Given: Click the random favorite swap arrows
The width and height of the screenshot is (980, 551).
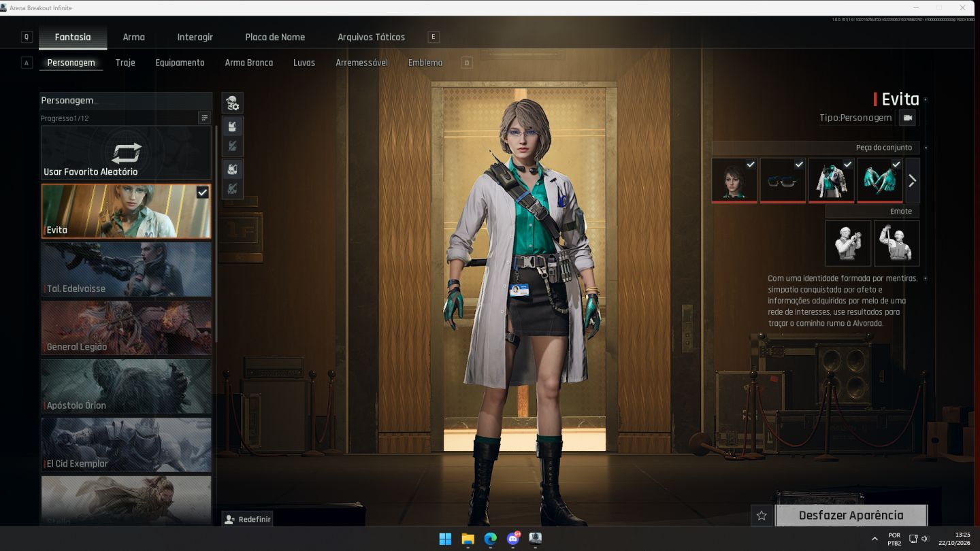Looking at the screenshot, I should [127, 152].
